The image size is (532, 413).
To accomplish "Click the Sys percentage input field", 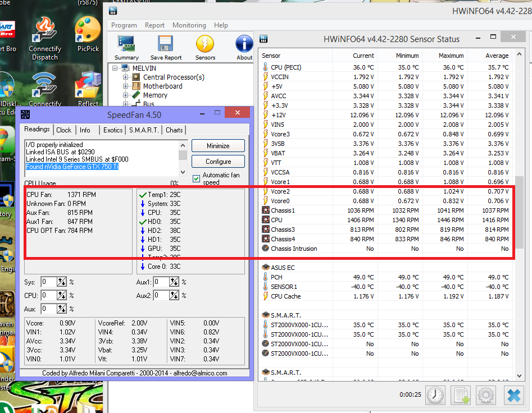I will [x=49, y=282].
